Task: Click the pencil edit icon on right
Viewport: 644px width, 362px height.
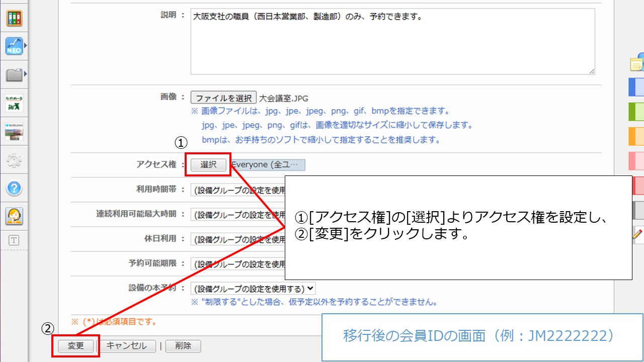Action: pos(638,234)
